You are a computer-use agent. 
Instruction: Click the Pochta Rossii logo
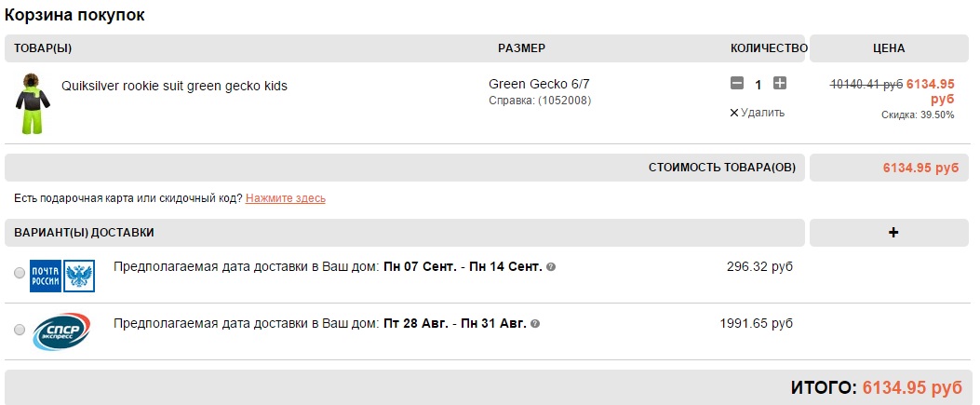(x=61, y=276)
